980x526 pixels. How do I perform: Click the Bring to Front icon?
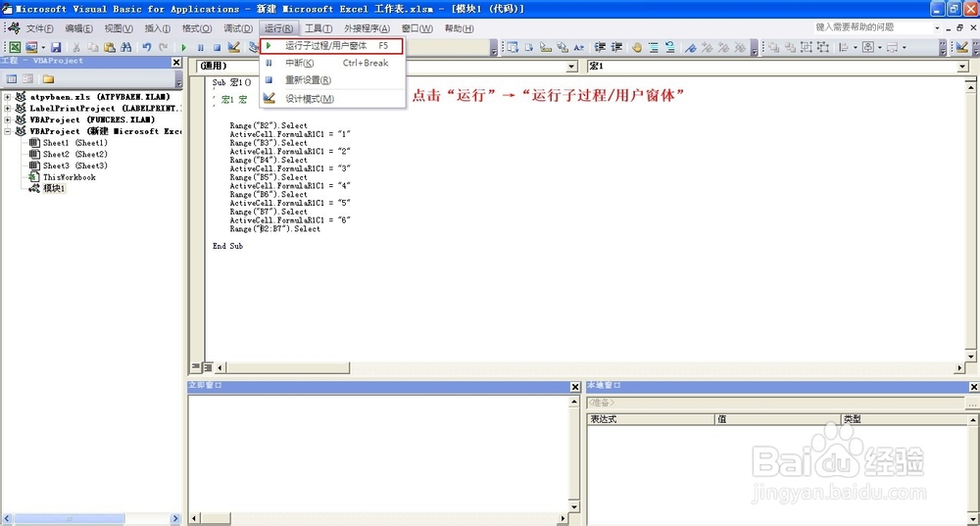coord(774,47)
